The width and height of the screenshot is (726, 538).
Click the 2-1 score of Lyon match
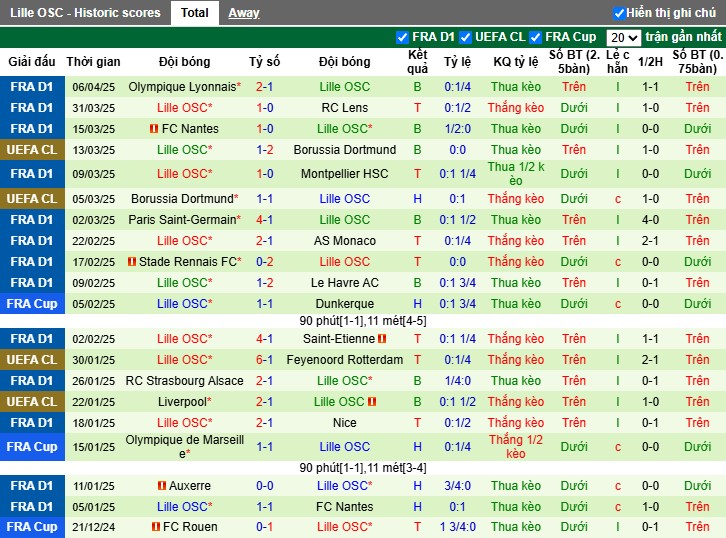pyautogui.click(x=264, y=87)
